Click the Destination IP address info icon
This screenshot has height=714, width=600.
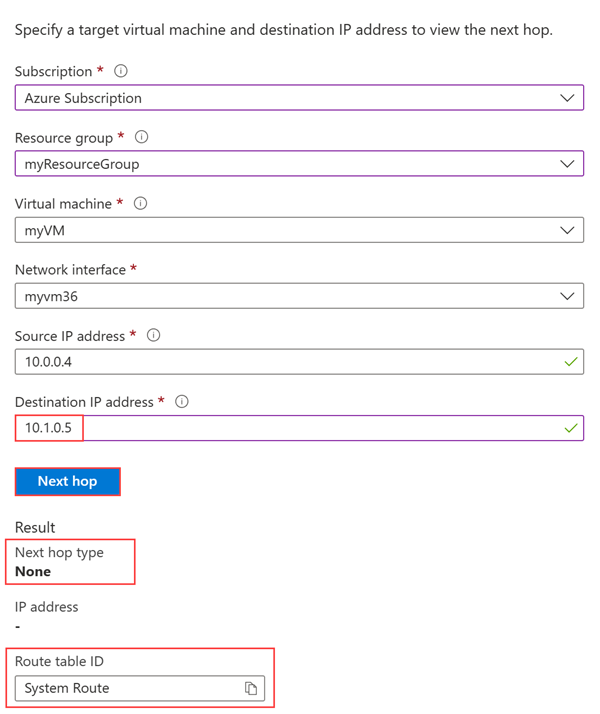182,402
